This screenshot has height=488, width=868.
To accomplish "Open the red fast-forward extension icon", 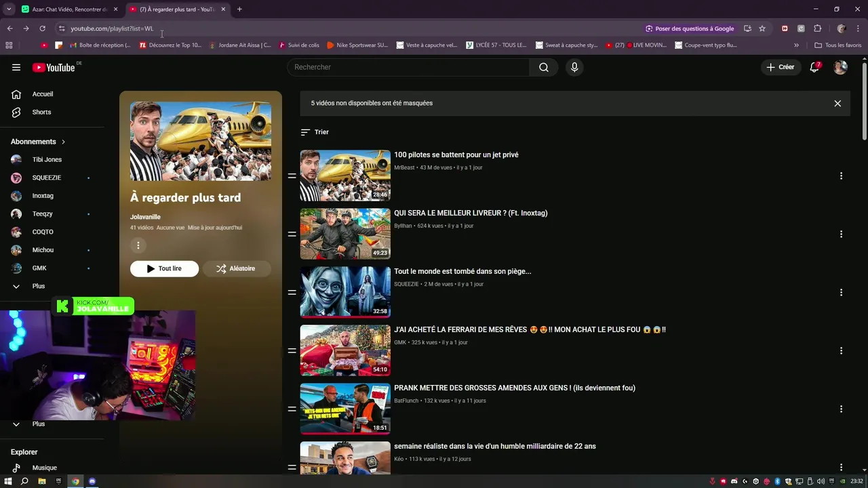I will pos(785,28).
